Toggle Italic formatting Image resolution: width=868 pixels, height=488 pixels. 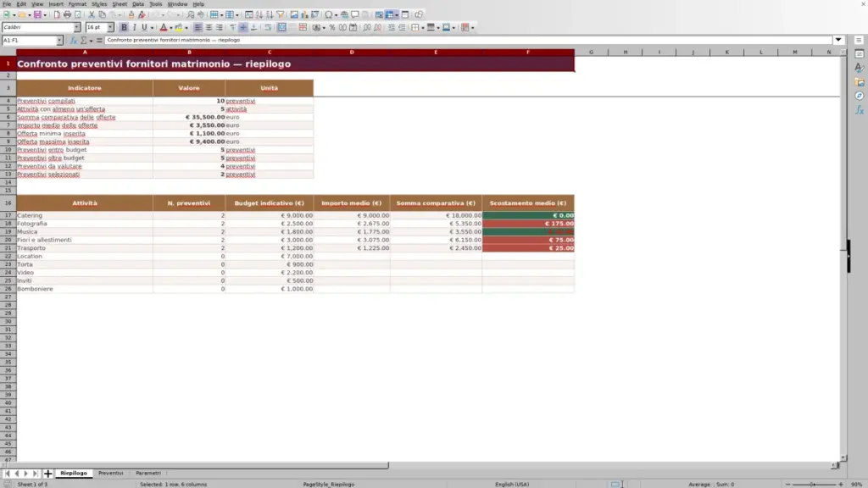135,28
